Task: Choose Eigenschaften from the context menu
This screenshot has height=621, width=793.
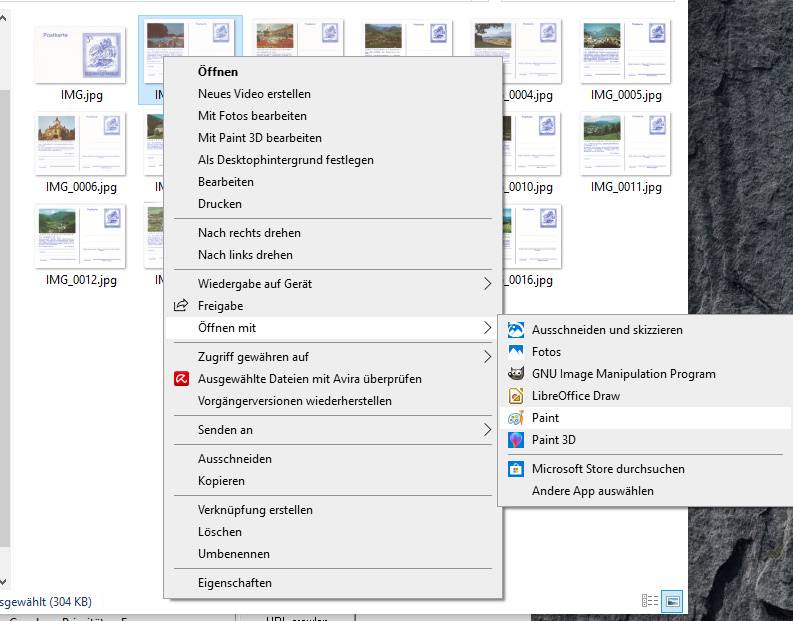Action: [235, 583]
